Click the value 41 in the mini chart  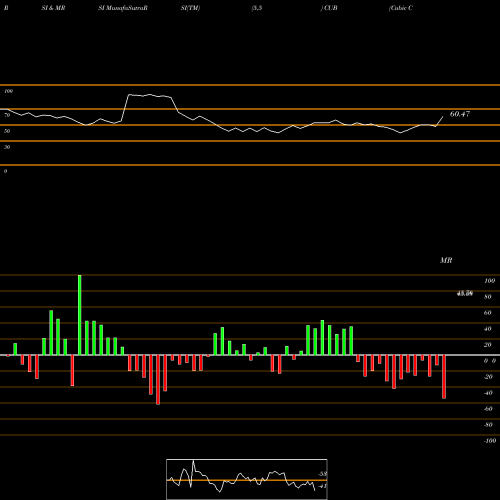(322, 486)
